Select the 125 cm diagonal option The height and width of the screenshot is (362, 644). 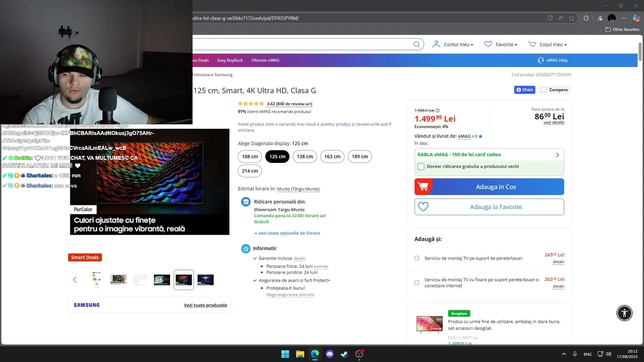coord(277,156)
